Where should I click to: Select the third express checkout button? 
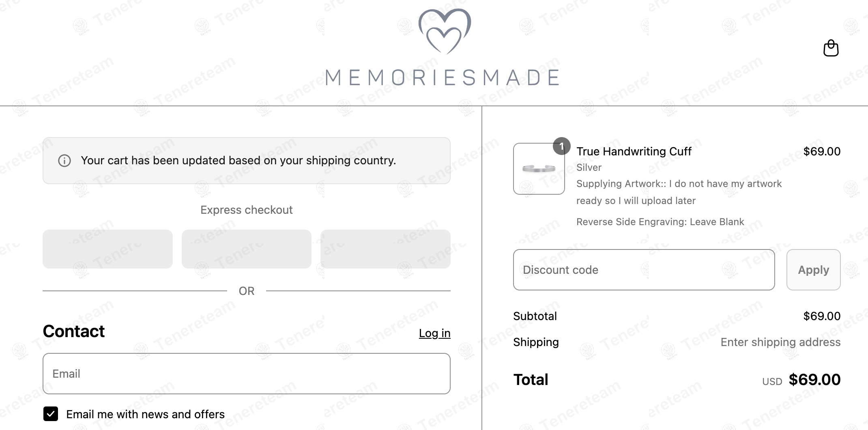click(385, 249)
